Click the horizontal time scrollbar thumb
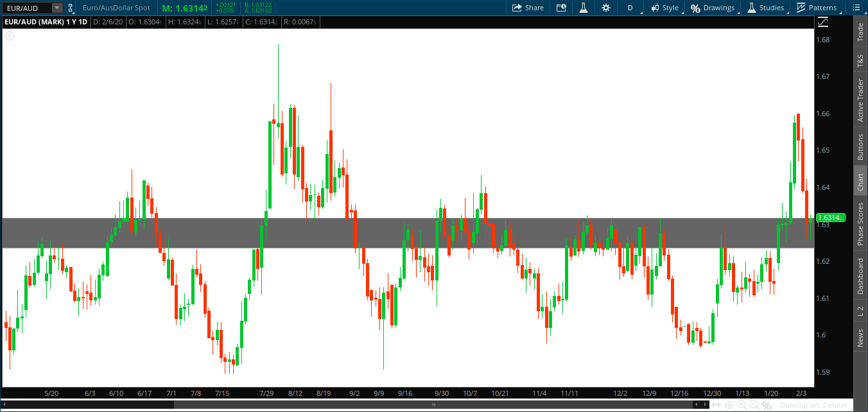 433,405
